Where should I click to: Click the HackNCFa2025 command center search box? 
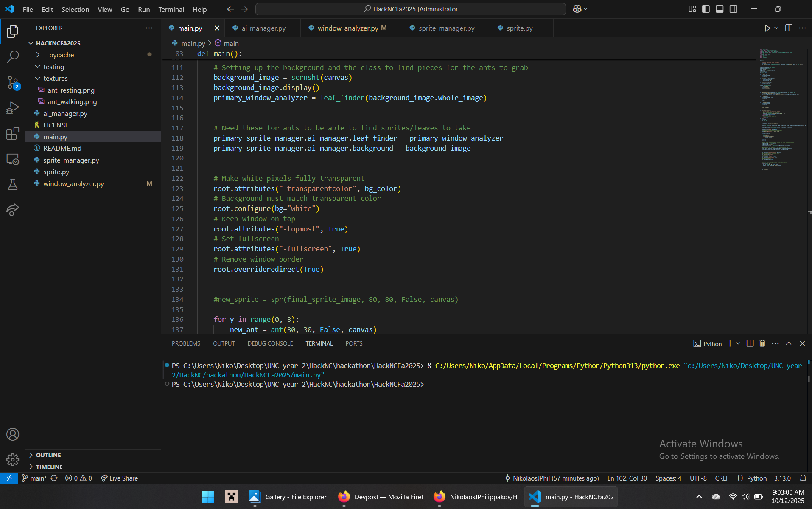(410, 9)
